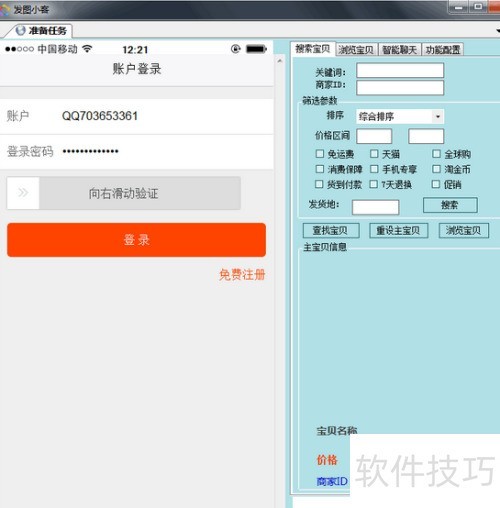Click the globe icon on 准备任务 tab
The height and width of the screenshot is (508, 500).
[21, 31]
